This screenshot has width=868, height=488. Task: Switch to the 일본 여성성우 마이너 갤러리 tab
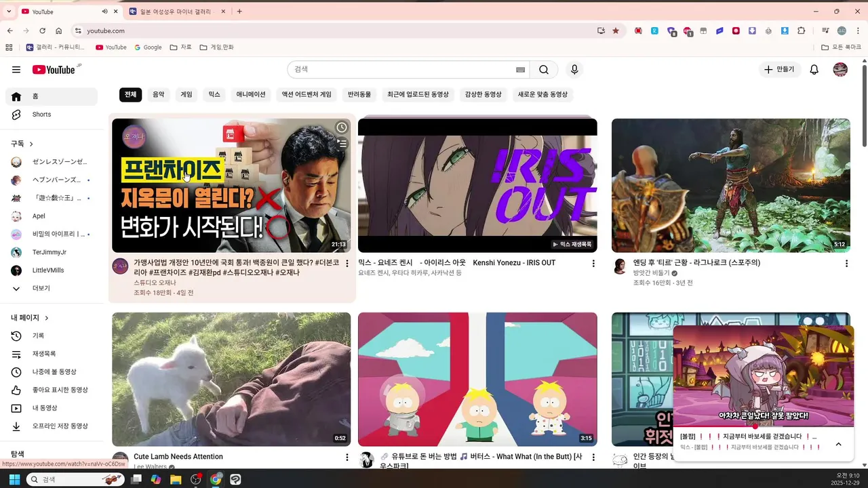pos(175,12)
